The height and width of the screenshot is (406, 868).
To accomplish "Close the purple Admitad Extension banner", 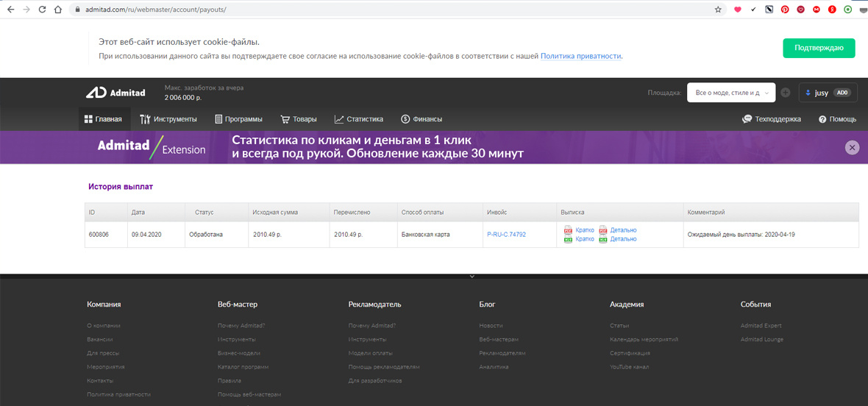I will 852,148.
